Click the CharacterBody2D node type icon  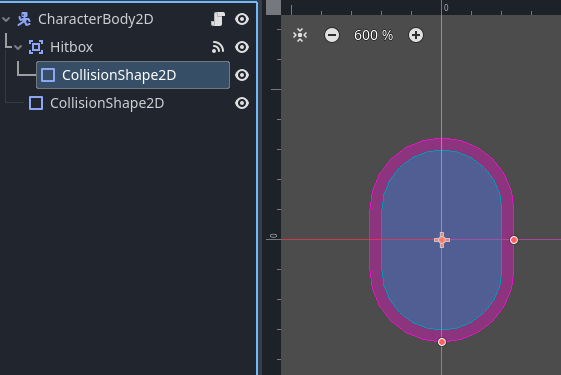(x=24, y=19)
